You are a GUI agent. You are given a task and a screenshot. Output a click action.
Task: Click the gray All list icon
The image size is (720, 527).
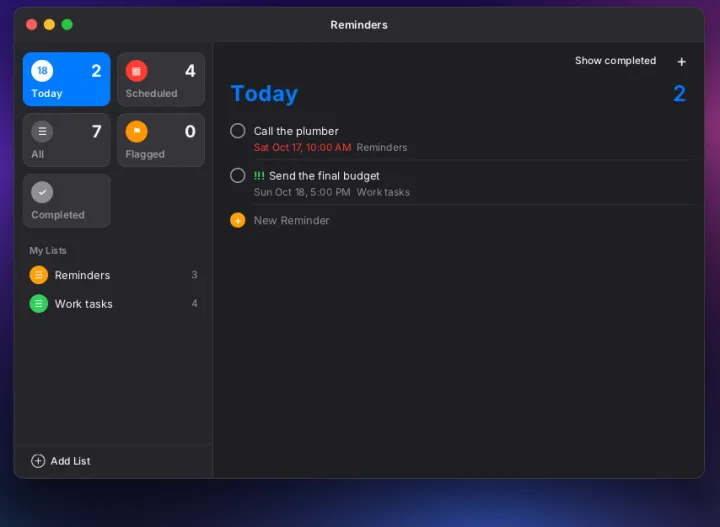42,132
